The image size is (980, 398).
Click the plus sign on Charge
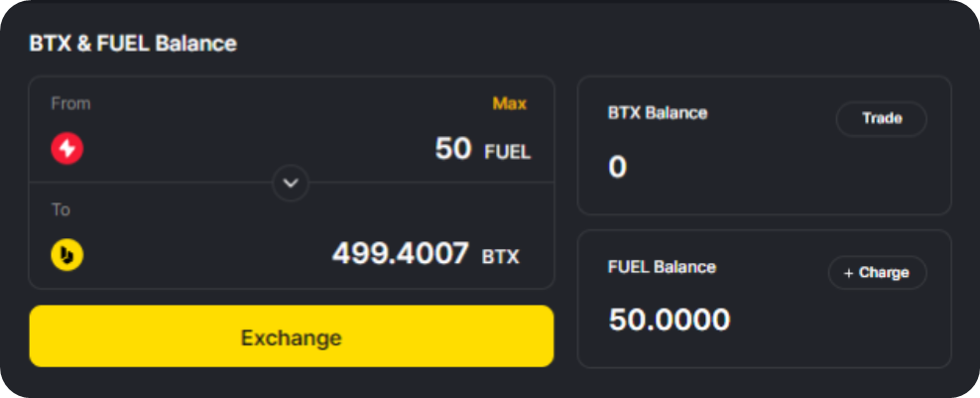(848, 274)
